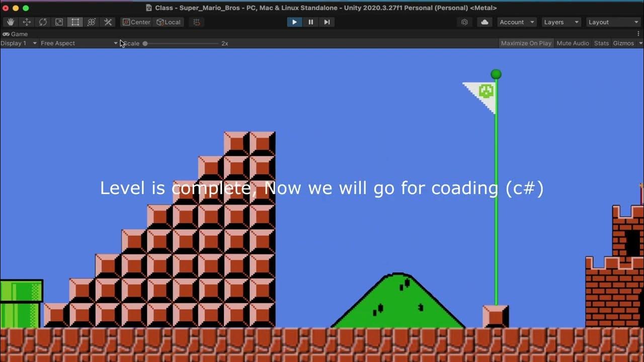Toggle Maximize On Play
Image resolution: width=644 pixels, height=362 pixels.
[x=526, y=43]
